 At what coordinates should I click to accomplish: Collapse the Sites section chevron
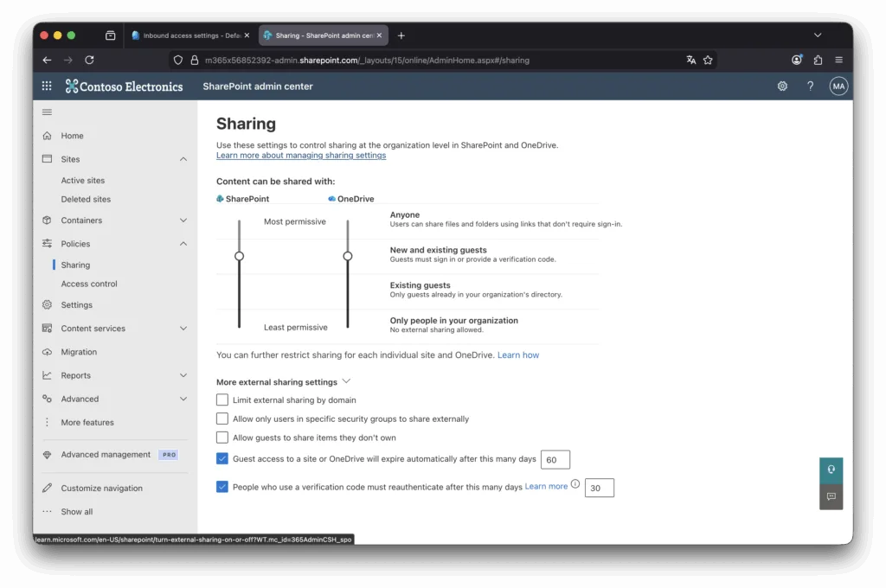pyautogui.click(x=183, y=159)
